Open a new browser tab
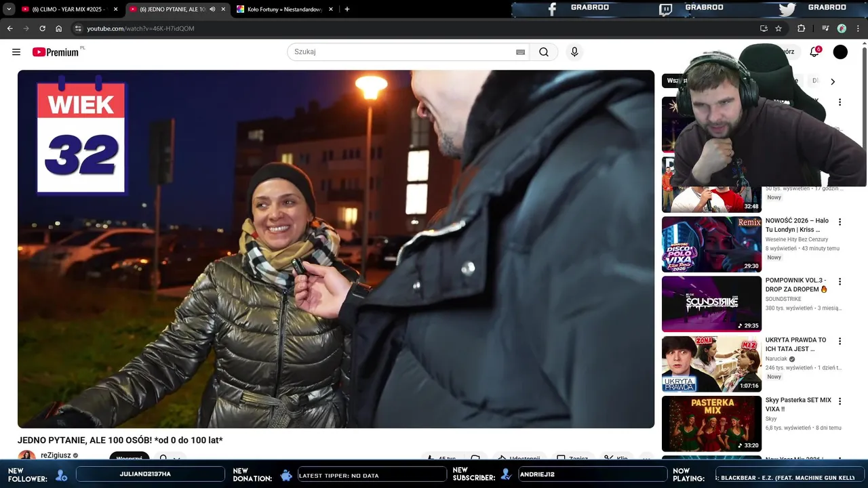 click(x=347, y=9)
